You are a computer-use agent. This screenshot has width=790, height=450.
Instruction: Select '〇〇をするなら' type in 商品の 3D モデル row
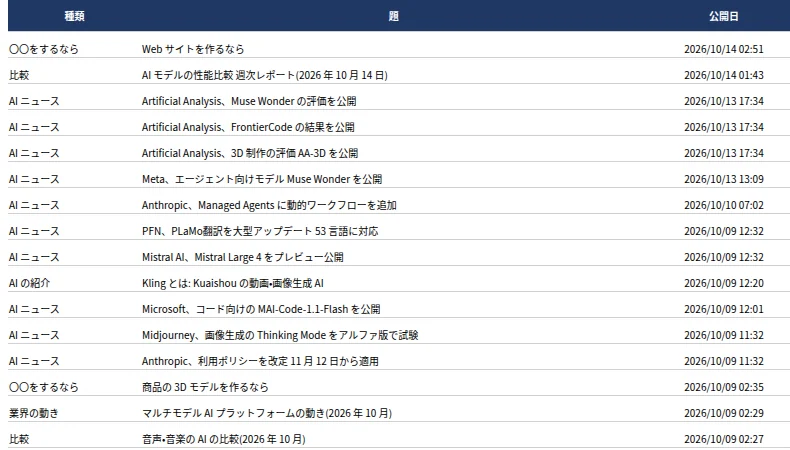44,388
